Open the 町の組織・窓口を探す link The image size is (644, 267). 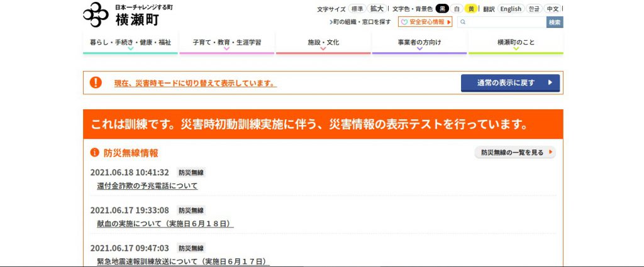point(360,22)
